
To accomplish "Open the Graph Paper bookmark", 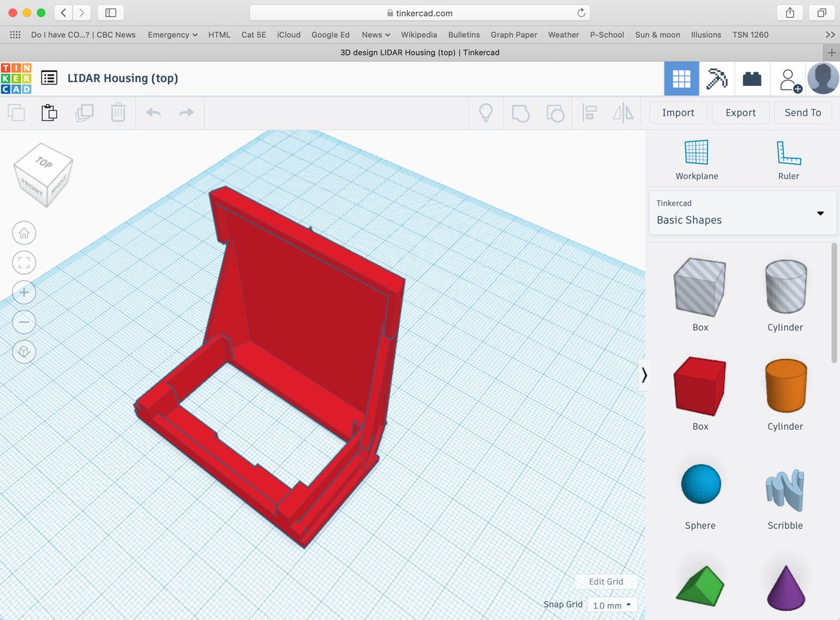I will click(514, 35).
